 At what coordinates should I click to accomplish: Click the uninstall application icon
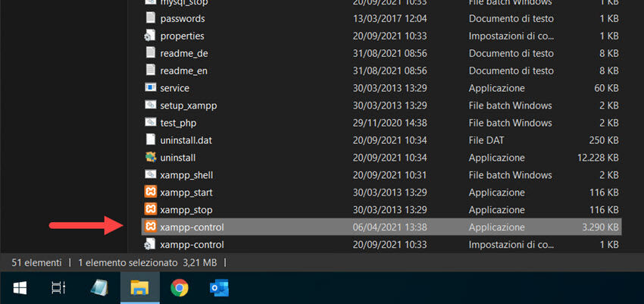coord(150,158)
